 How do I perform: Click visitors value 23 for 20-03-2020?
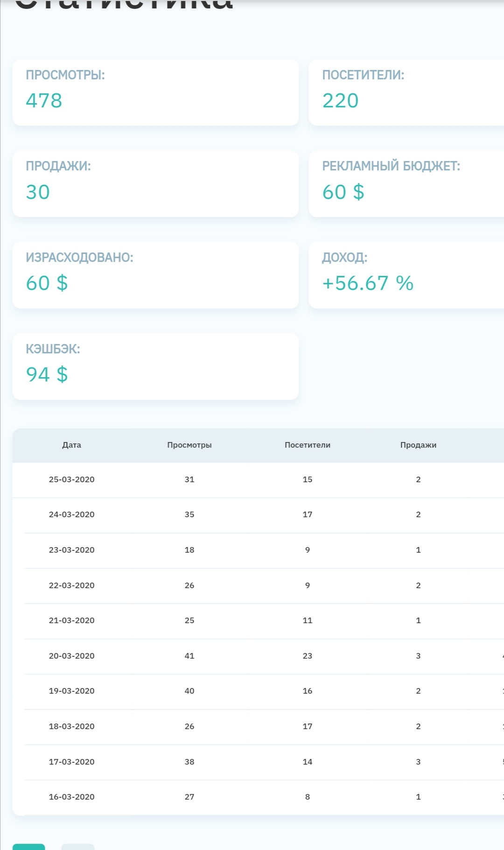[308, 656]
